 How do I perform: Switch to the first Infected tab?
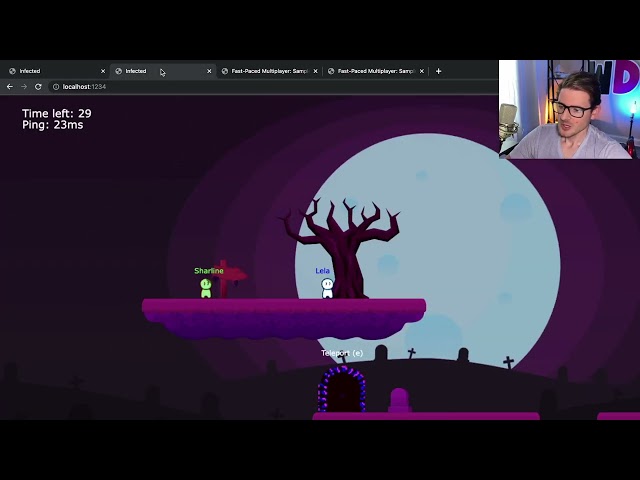pos(55,71)
